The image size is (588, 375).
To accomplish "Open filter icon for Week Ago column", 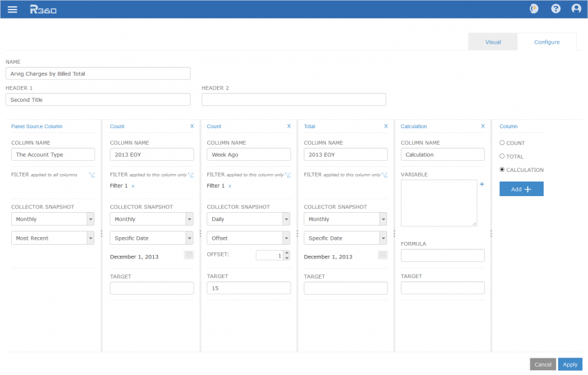I will point(288,175).
